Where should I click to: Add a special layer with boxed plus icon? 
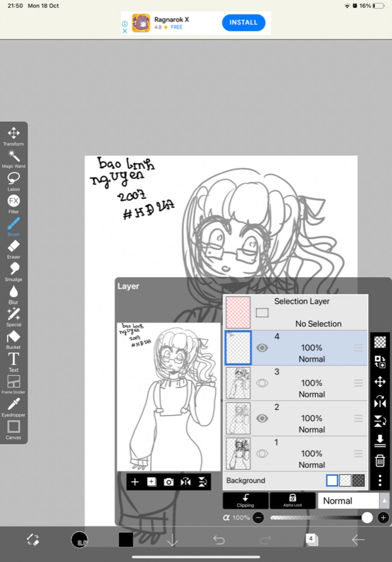[x=152, y=482]
